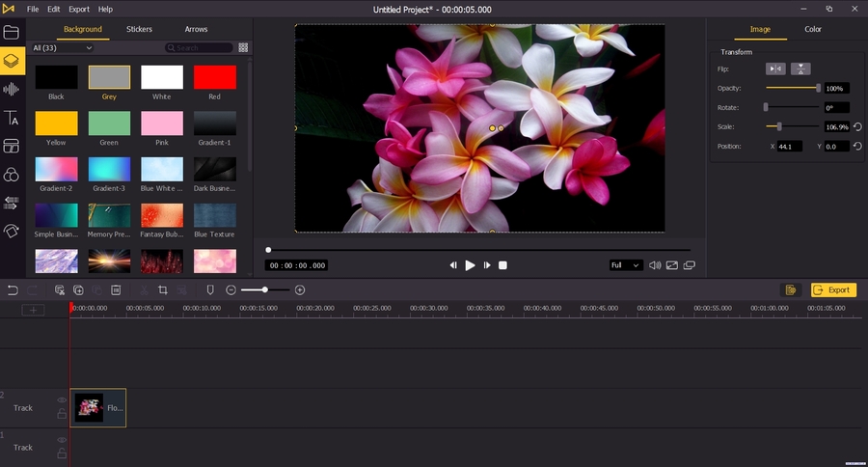This screenshot has height=467, width=868.
Task: Select the Red background swatch
Action: click(x=215, y=77)
